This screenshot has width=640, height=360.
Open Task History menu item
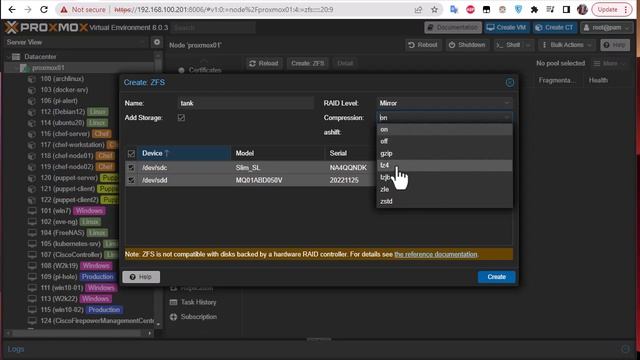click(198, 302)
